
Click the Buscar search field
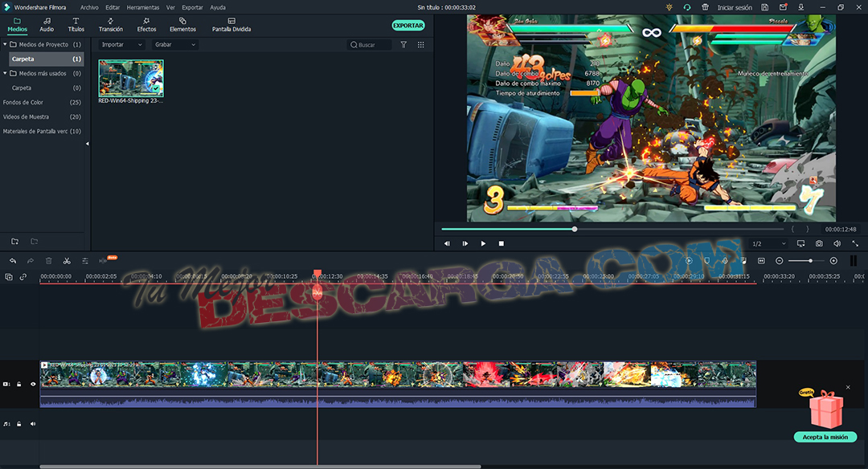pyautogui.click(x=369, y=45)
